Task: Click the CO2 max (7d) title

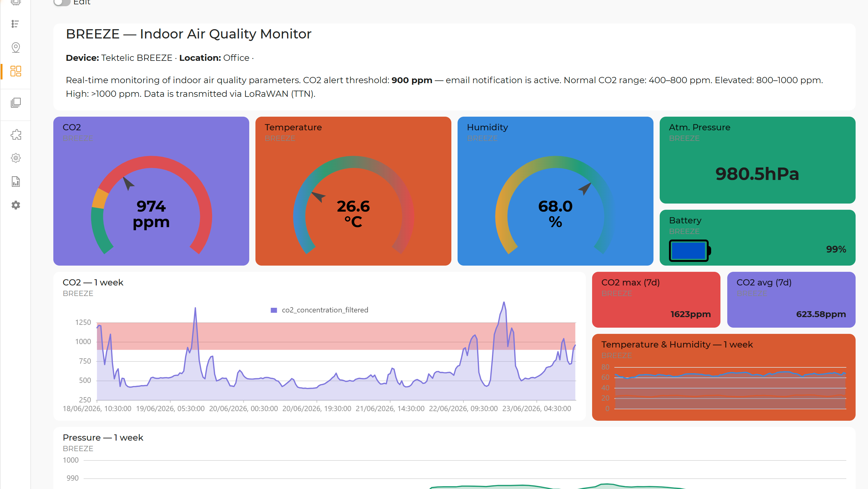Action: (631, 282)
